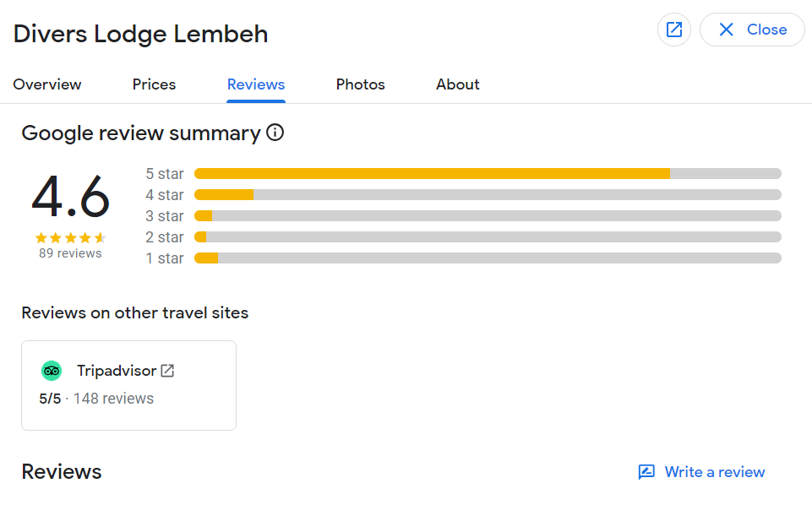The width and height of the screenshot is (812, 505).
Task: Click the pencil icon for Write a review
Action: point(646,472)
